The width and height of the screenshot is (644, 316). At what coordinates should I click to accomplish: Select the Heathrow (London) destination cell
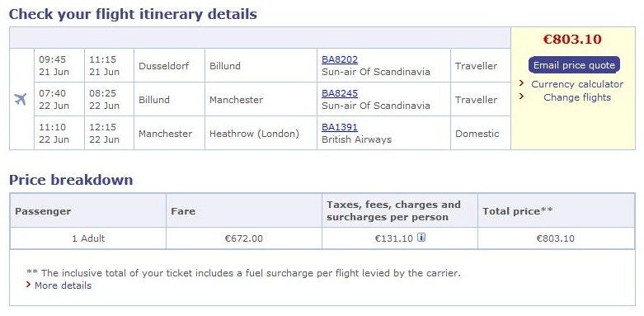click(261, 133)
